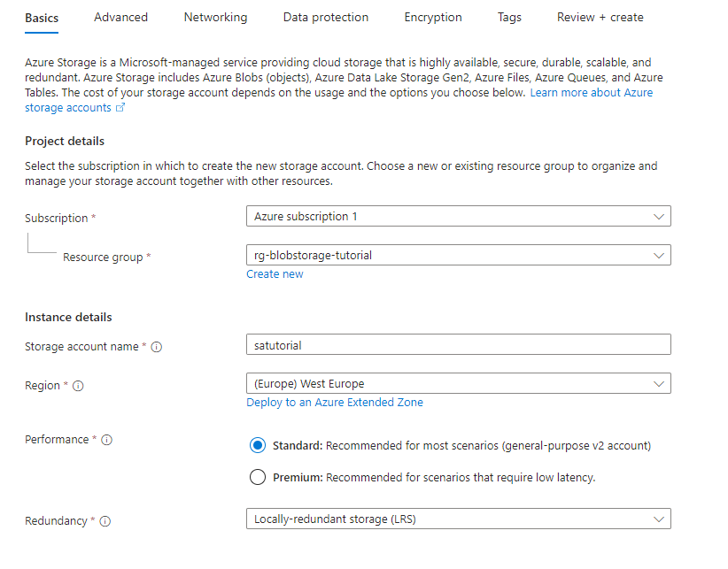728x569 pixels.
Task: Go to the Review + create tab
Action: point(600,18)
